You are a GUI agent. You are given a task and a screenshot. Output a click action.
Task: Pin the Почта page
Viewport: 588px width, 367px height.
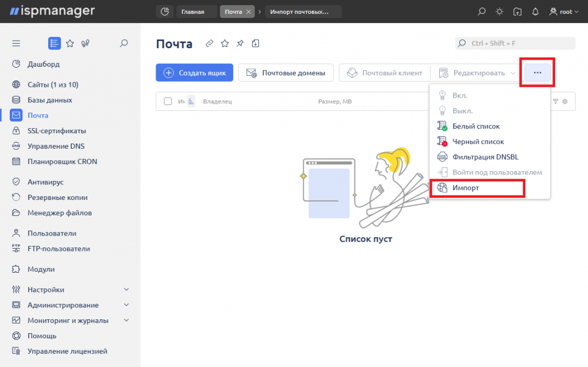240,44
